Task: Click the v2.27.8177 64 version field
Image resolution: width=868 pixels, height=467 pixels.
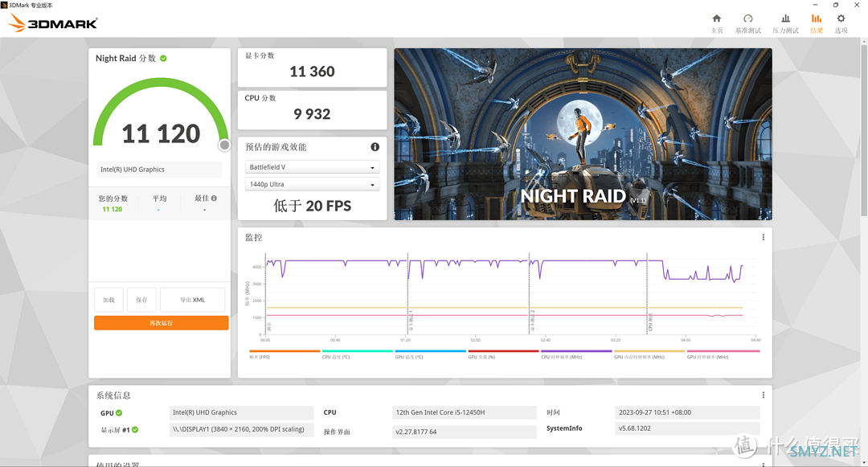Action: point(464,432)
